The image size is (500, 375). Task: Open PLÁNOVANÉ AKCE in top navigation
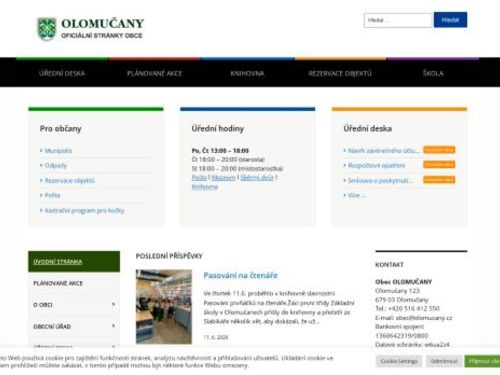click(x=155, y=73)
